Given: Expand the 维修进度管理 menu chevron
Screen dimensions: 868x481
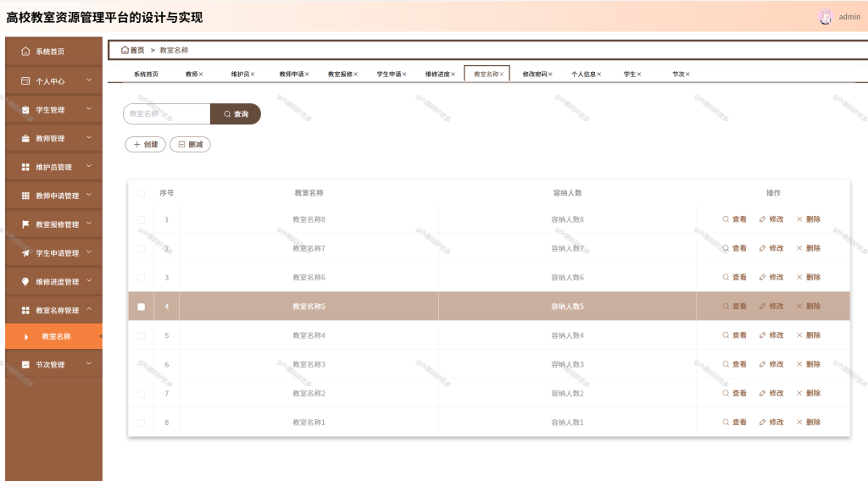Looking at the screenshot, I should click(x=89, y=281).
